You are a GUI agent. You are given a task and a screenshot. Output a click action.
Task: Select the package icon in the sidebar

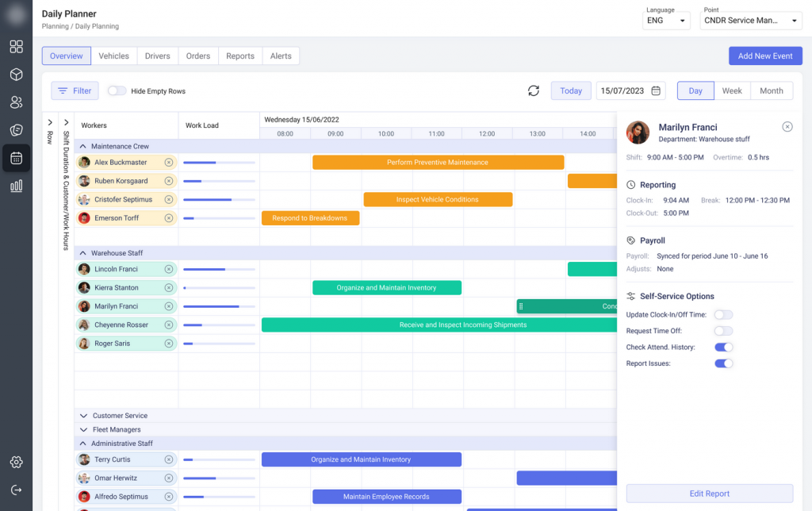click(16, 75)
